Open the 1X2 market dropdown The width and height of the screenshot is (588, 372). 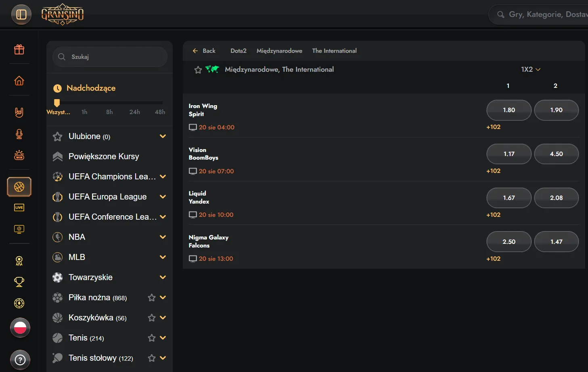coord(531,69)
